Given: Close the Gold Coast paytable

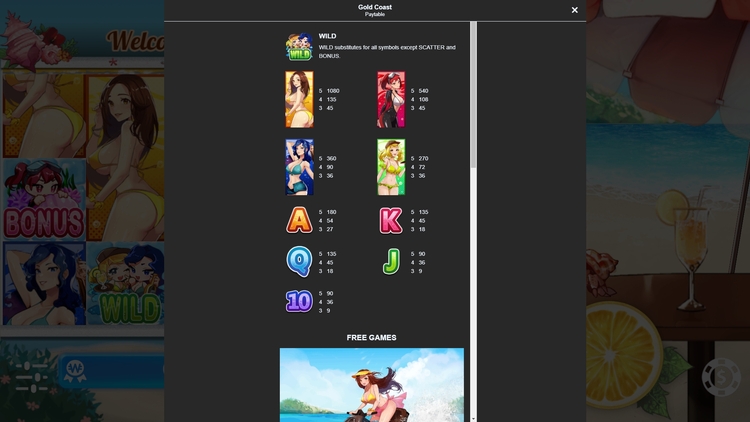Looking at the screenshot, I should 574,10.
